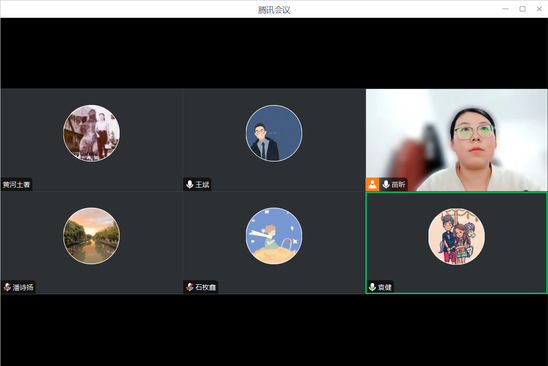
Task: Click the live camera video of 苗昕
Action: point(456,140)
